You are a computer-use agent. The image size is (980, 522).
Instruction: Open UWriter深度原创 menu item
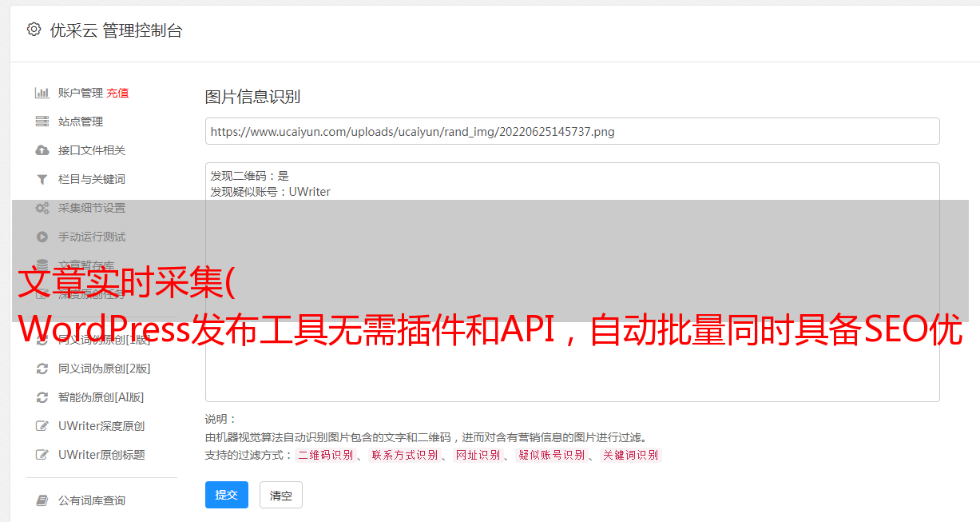pyautogui.click(x=101, y=426)
